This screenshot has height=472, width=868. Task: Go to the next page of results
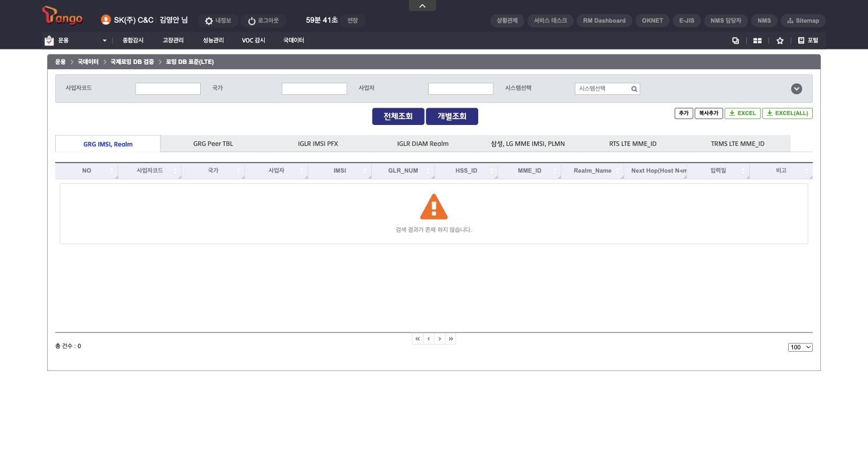click(440, 339)
